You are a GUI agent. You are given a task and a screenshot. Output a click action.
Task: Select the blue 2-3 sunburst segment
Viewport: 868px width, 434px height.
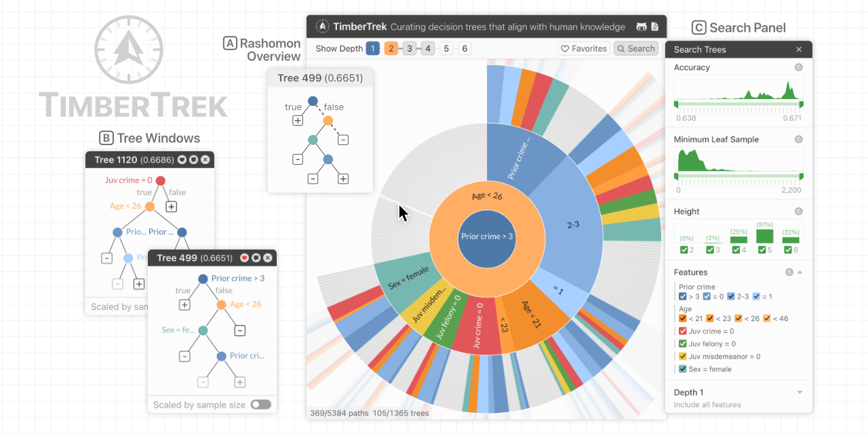573,225
